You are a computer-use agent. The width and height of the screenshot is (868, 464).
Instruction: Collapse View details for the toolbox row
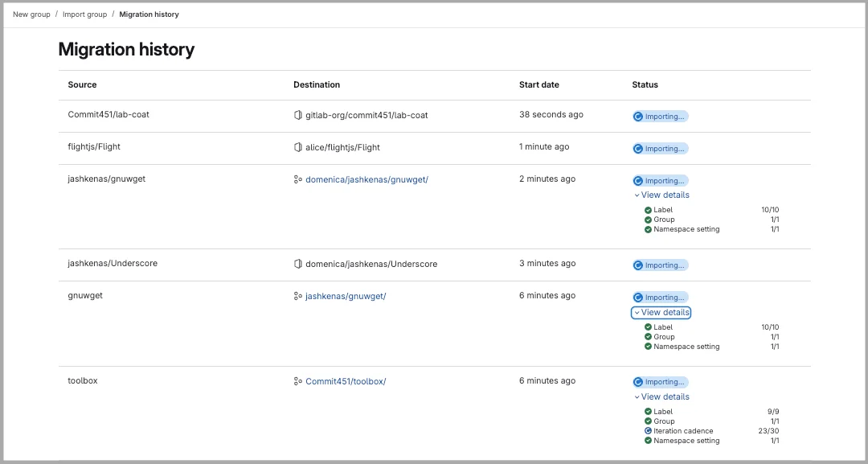pos(661,396)
